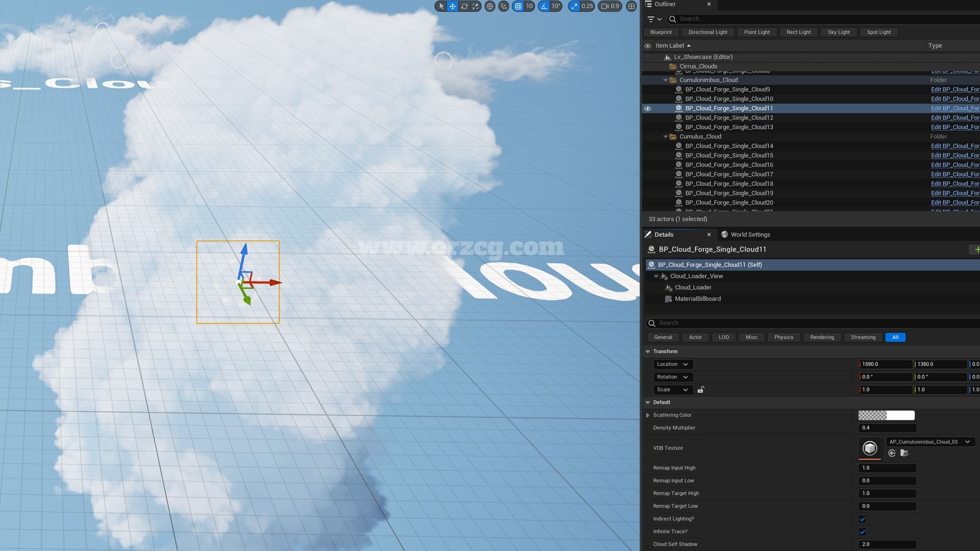Toggle the scale ratio lock icon
Screen dimensions: 980x551
tap(701, 390)
